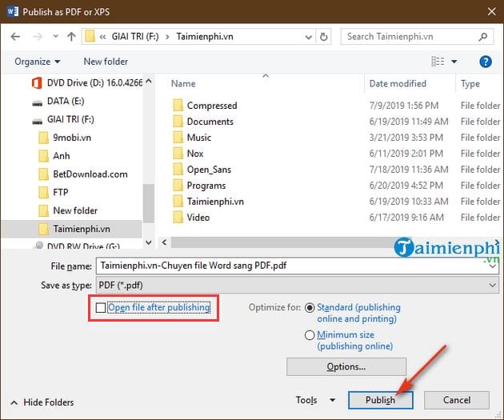Sort by Type column header

tap(470, 84)
